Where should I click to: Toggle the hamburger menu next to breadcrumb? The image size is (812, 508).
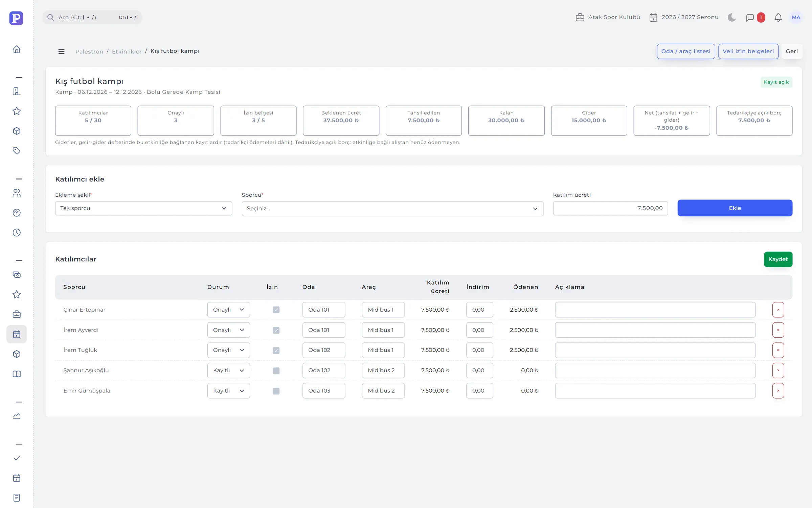click(x=61, y=51)
